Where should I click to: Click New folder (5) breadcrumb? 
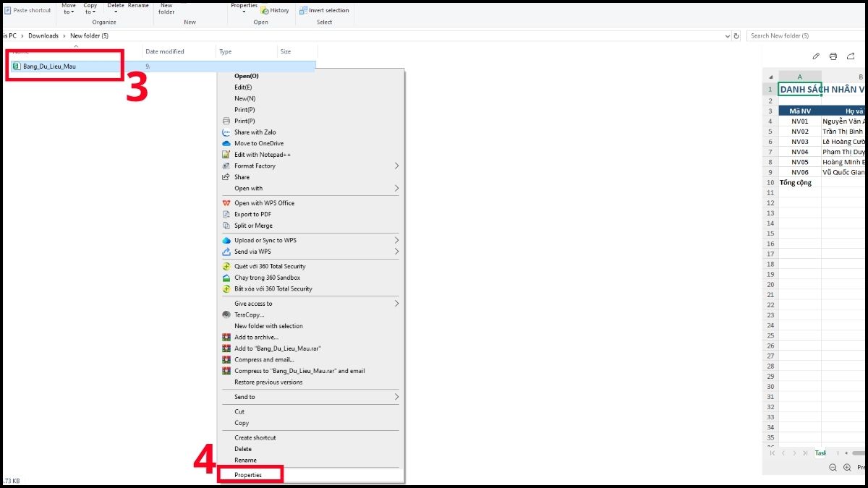(x=90, y=35)
